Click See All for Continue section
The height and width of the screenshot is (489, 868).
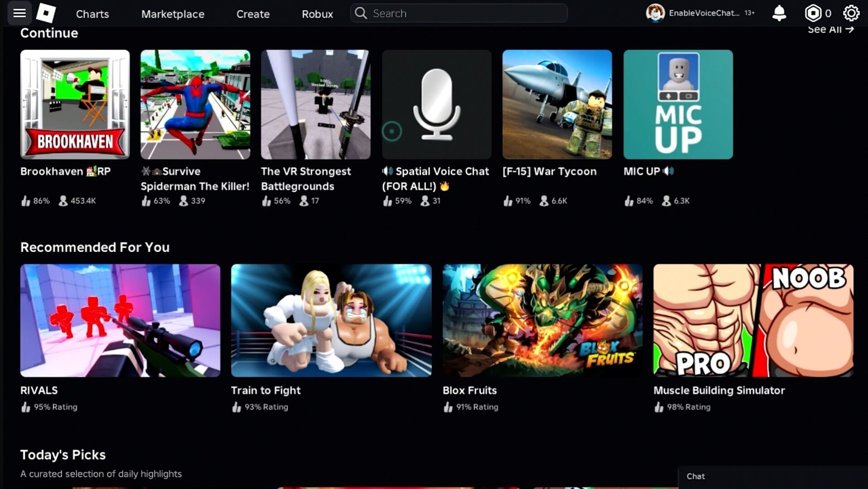pyautogui.click(x=830, y=29)
